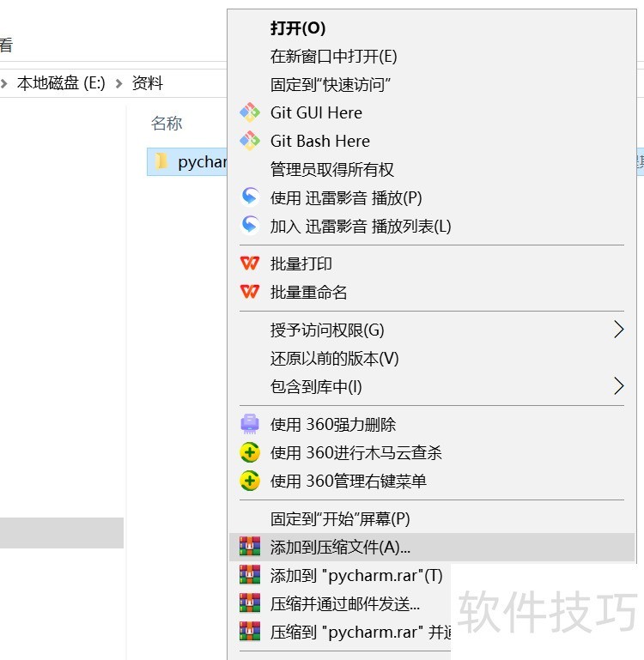Choose 打开(O) from the context menu

point(432,28)
